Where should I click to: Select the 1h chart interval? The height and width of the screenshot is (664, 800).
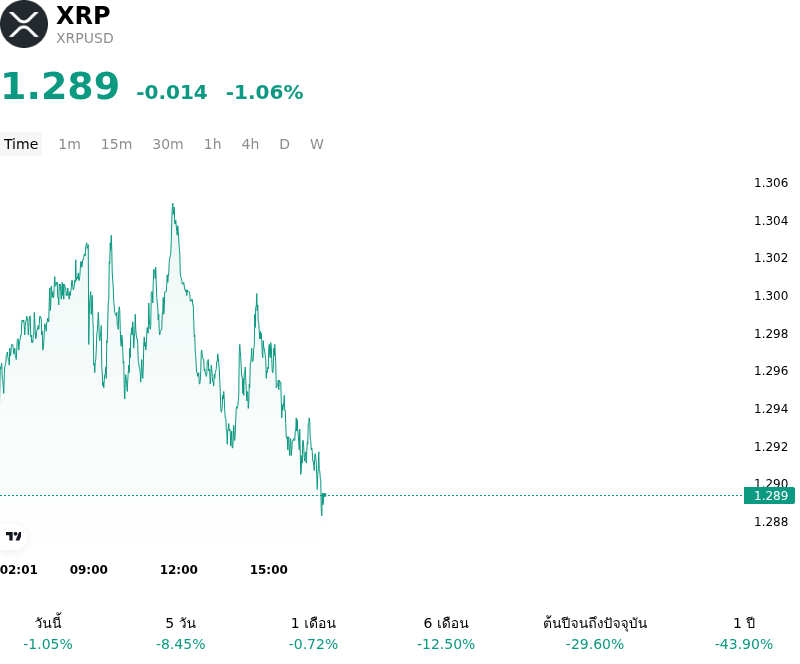click(x=213, y=144)
